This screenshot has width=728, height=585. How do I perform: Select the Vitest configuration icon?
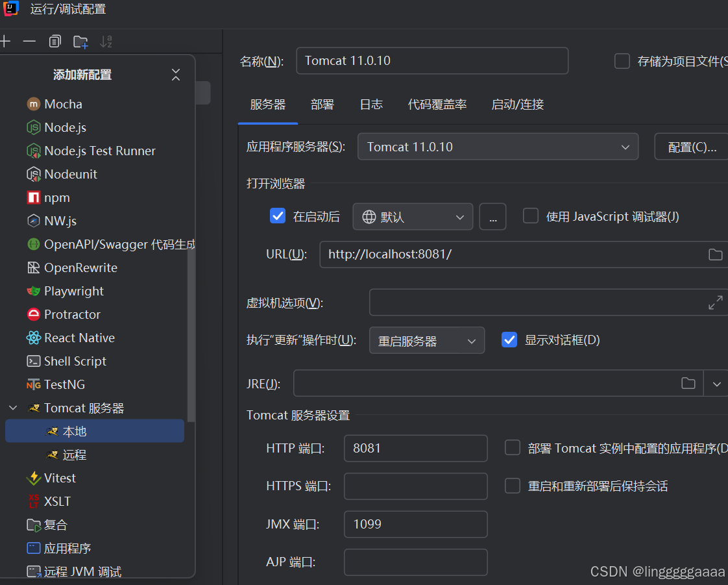point(34,478)
